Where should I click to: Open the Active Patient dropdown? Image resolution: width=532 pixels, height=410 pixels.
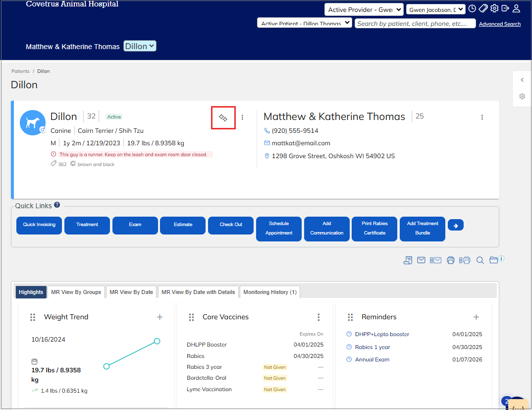(304, 23)
